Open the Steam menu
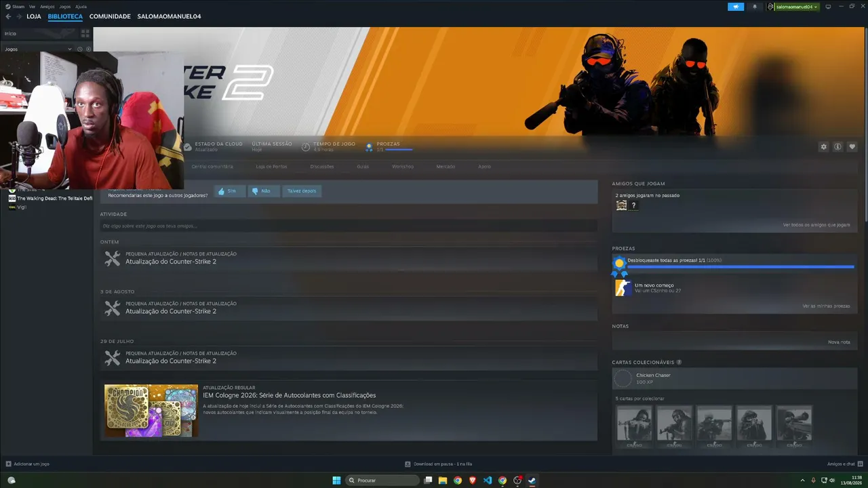 15,7
